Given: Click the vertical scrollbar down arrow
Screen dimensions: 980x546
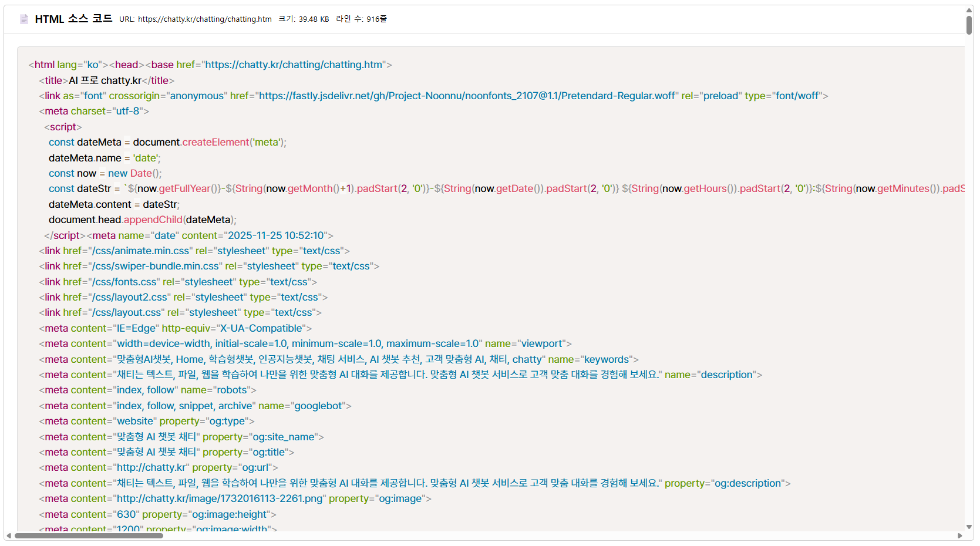Looking at the screenshot, I should [969, 527].
